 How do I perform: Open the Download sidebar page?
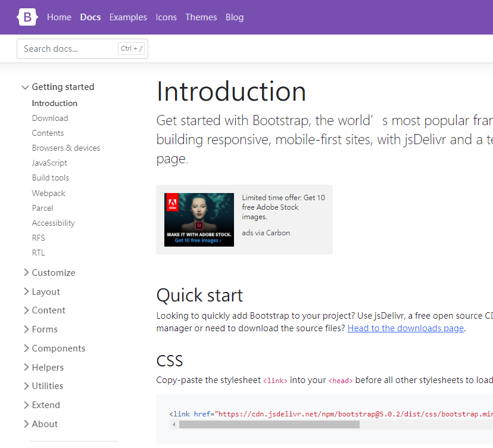click(x=50, y=118)
